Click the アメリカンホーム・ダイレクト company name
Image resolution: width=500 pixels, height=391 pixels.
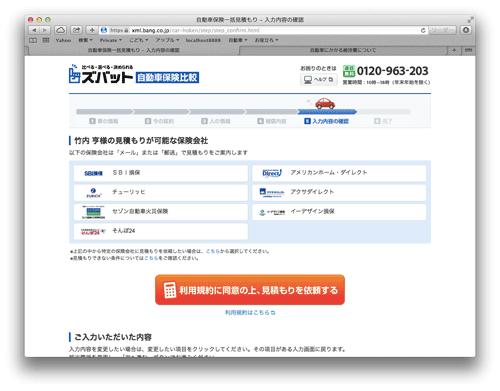329,172
